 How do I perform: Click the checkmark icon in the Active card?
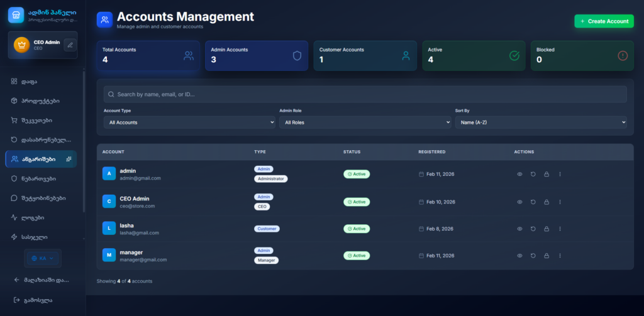tap(514, 56)
